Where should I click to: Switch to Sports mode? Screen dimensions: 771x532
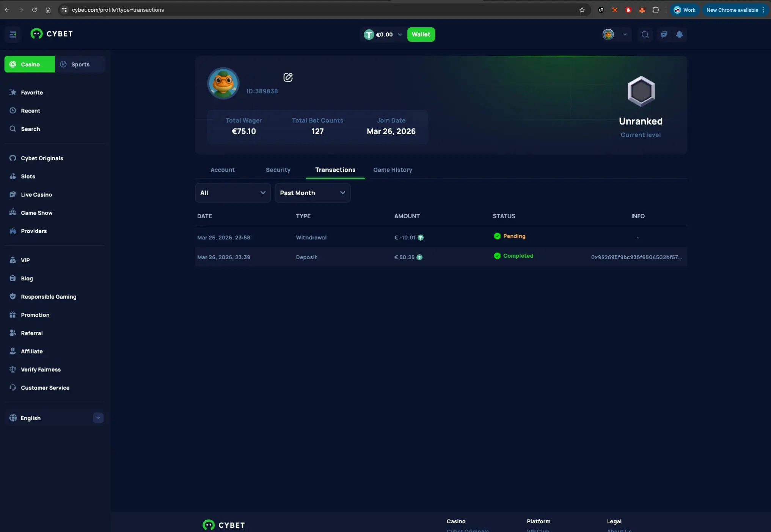80,64
